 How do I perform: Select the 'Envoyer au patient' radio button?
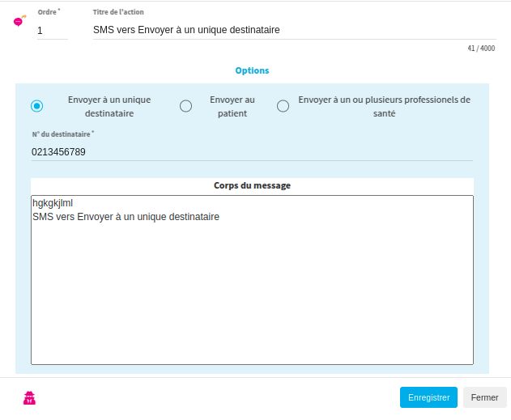pos(185,106)
